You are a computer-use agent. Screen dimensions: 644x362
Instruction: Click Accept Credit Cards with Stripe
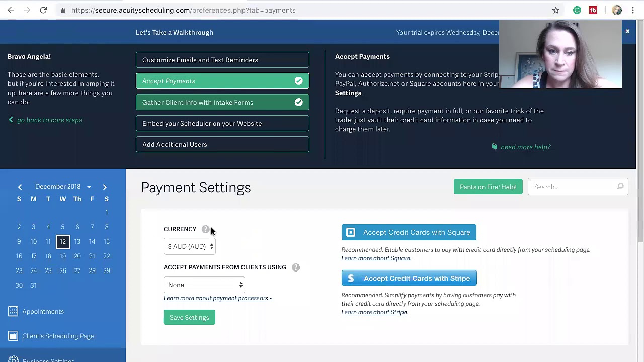pyautogui.click(x=409, y=278)
